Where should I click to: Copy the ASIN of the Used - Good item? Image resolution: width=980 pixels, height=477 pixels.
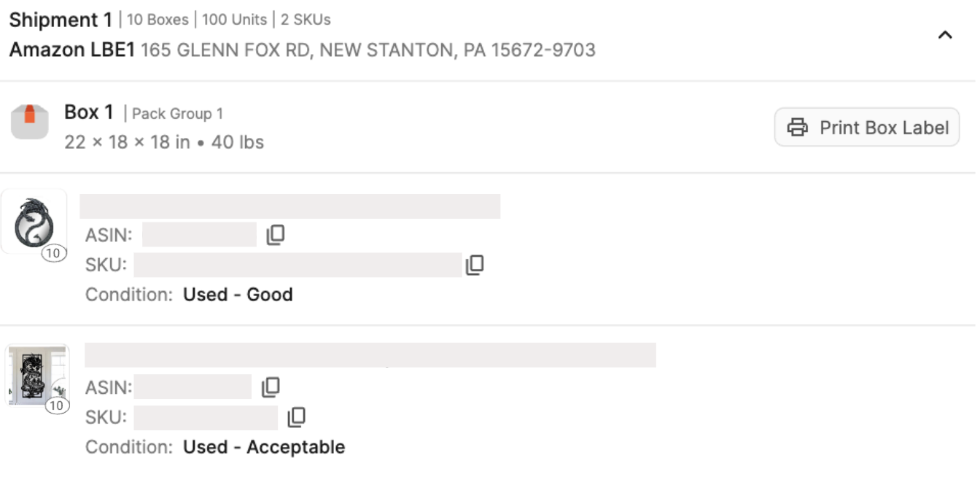[275, 235]
